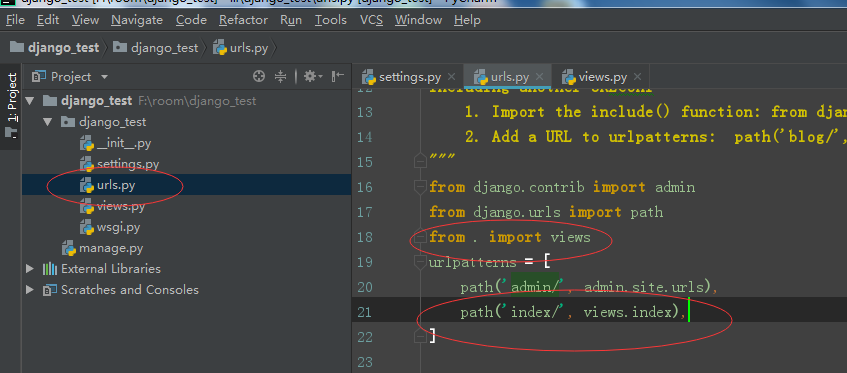847x373 pixels.
Task: Open Project panel settings gear
Action: [x=313, y=77]
